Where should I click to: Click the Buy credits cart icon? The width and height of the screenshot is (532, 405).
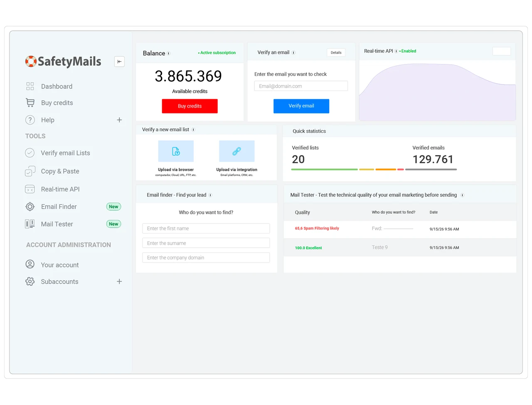click(30, 103)
